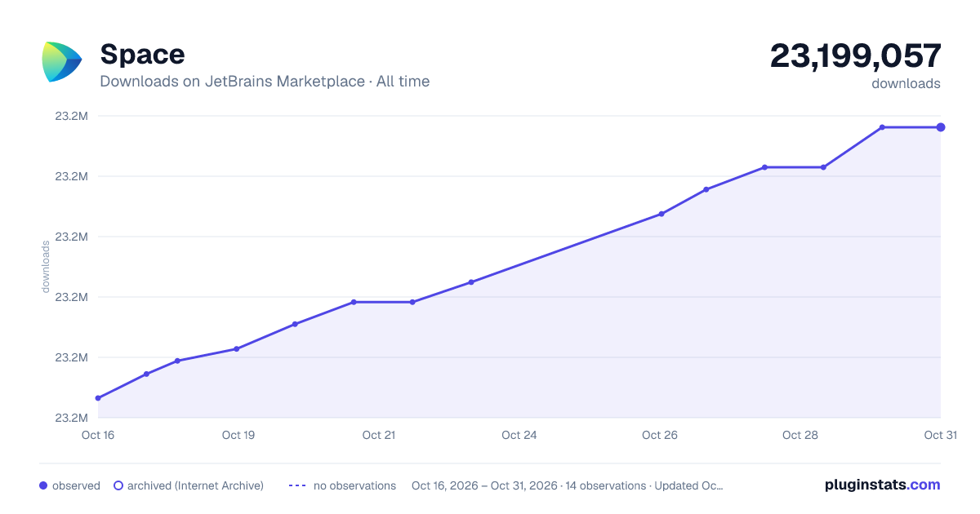Click the 'no observations' dashed legend entry
980x514 pixels.
point(342,485)
